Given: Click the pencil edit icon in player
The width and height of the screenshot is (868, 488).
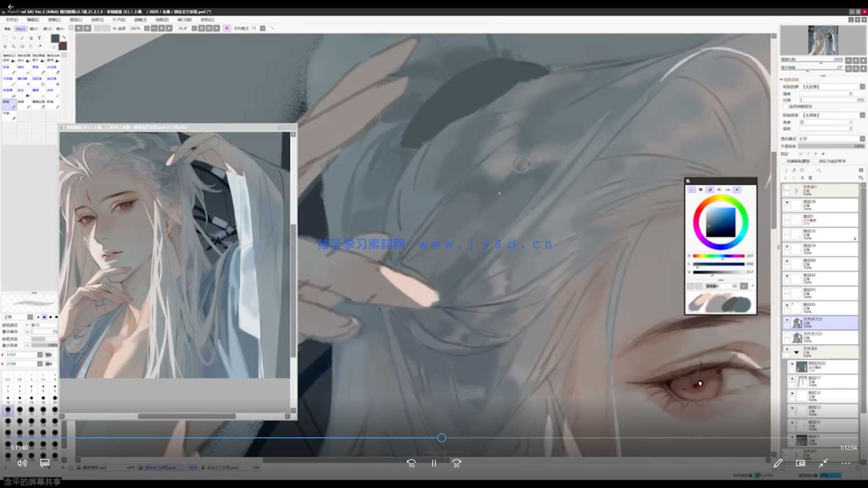Looking at the screenshot, I should click(778, 463).
